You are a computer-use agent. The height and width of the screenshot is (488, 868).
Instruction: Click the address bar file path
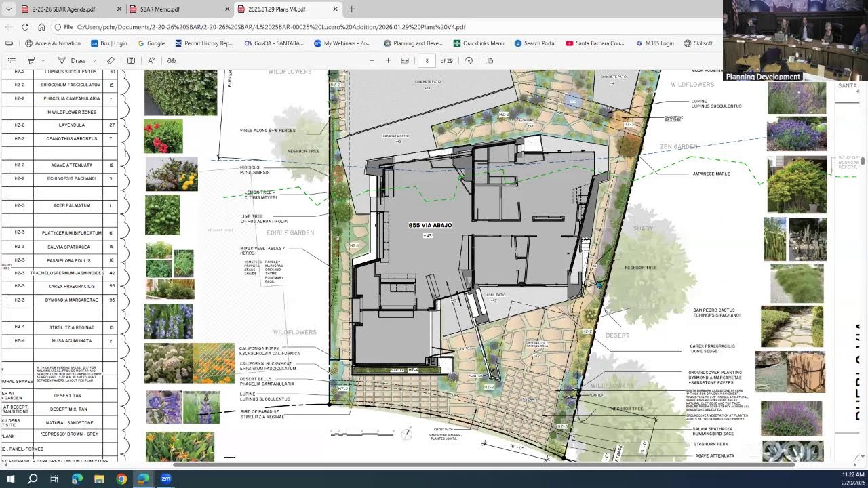(271, 27)
